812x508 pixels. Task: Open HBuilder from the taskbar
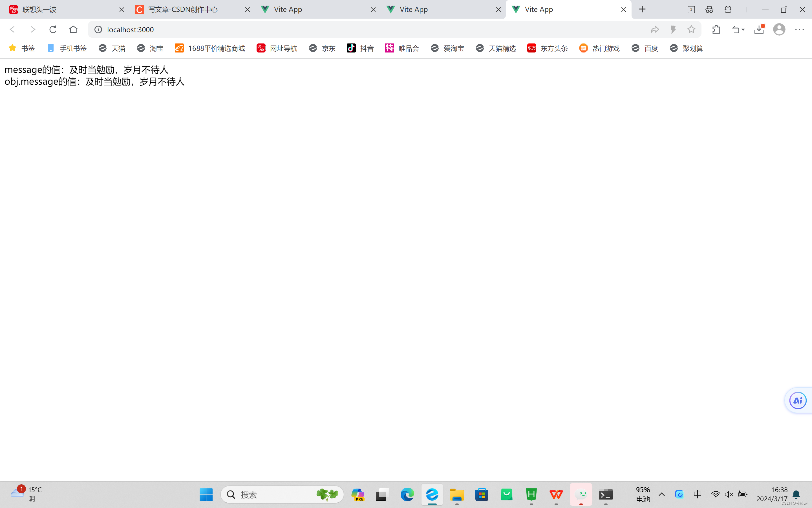pos(531,494)
